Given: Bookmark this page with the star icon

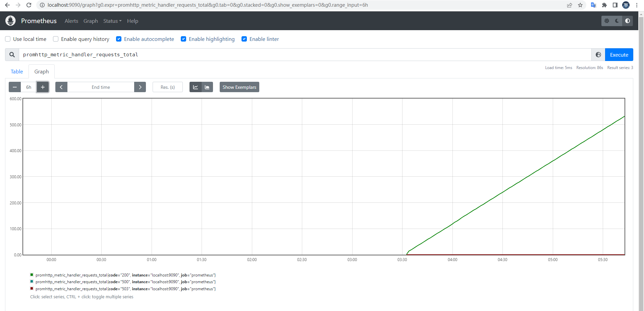Looking at the screenshot, I should (x=580, y=5).
